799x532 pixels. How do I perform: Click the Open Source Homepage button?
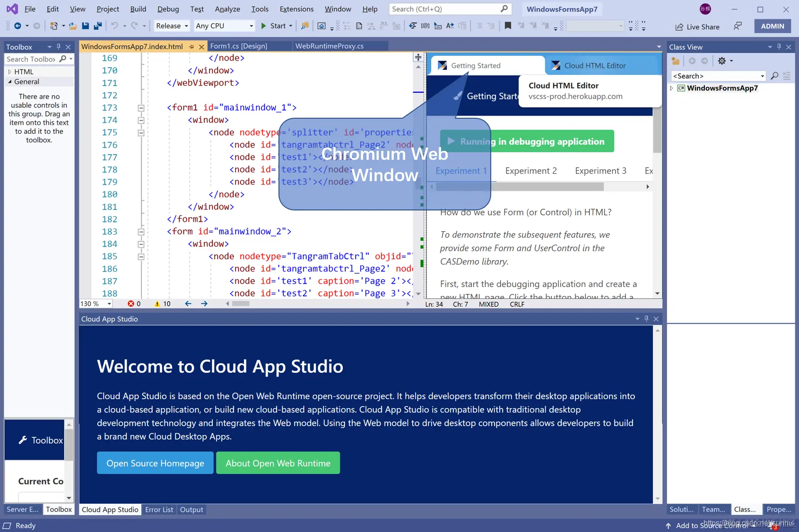click(x=155, y=463)
